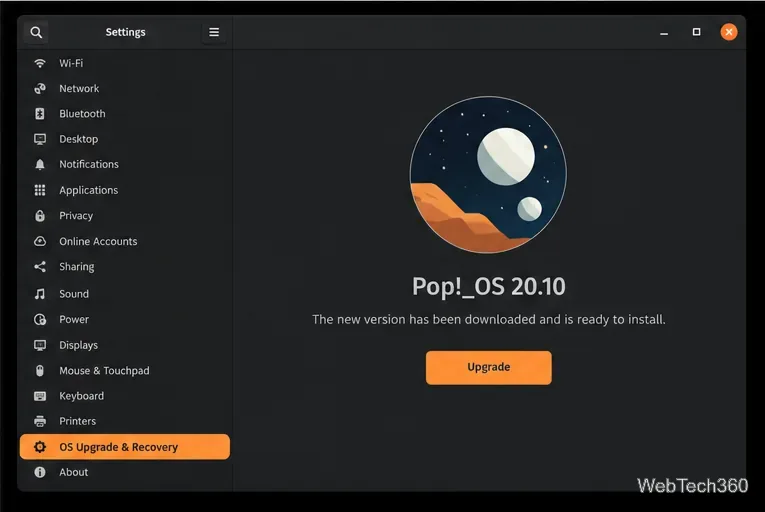Click the Wi-Fi signal icon
This screenshot has height=512, width=765.
click(40, 63)
